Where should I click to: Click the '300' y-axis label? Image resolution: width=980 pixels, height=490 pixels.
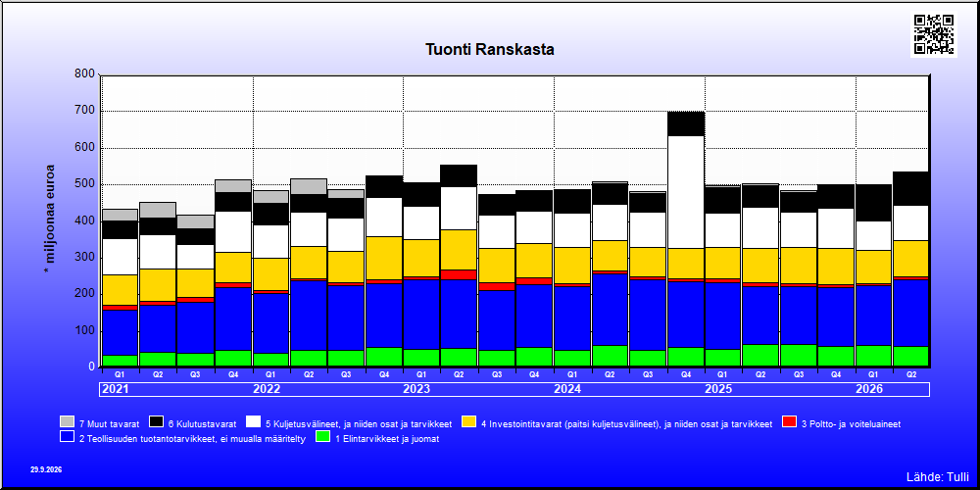86,257
